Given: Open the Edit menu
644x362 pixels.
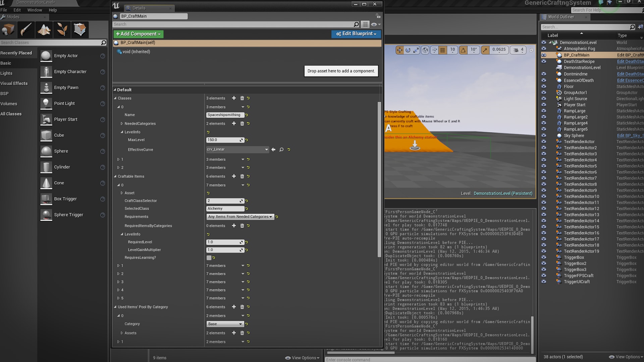Looking at the screenshot, I should point(17,10).
